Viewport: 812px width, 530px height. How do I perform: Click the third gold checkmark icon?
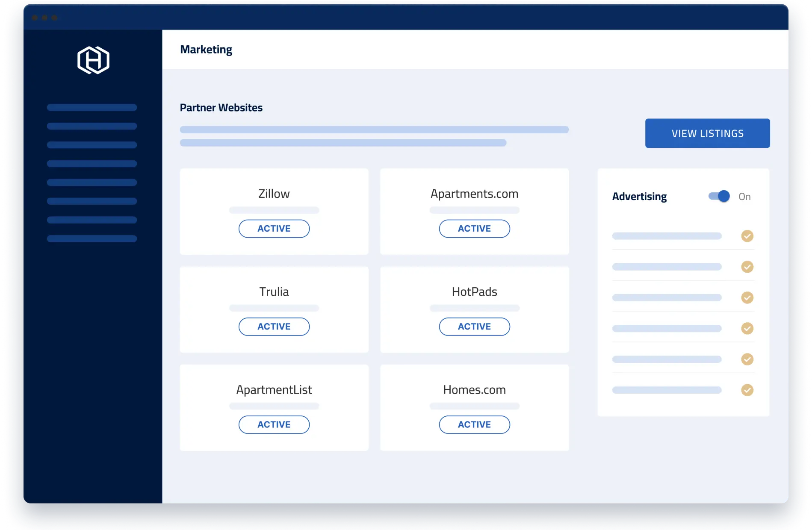[747, 297]
